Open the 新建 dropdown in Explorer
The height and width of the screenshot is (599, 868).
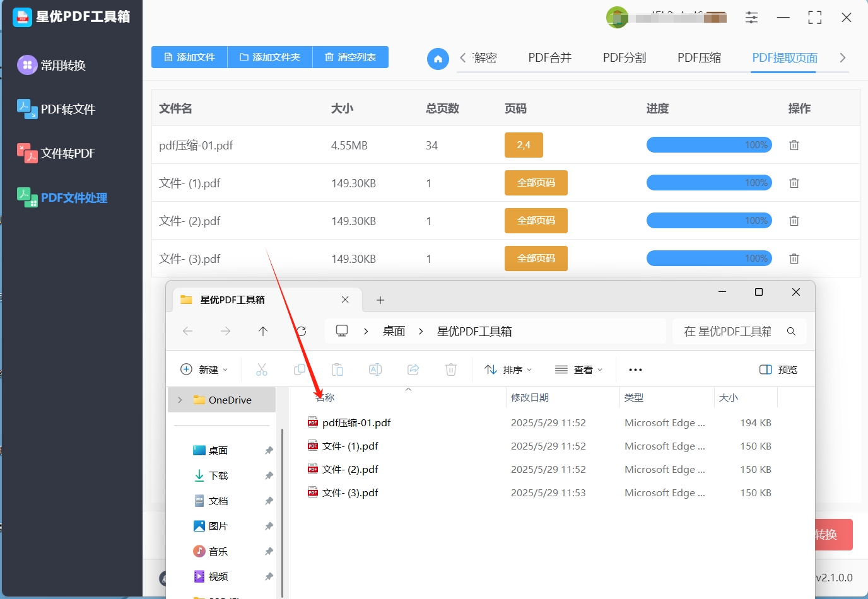point(204,369)
